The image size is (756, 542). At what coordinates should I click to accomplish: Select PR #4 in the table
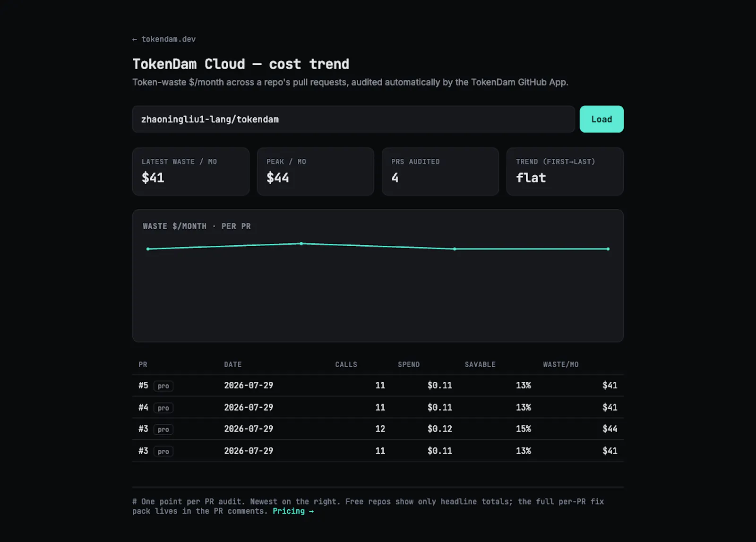(143, 407)
